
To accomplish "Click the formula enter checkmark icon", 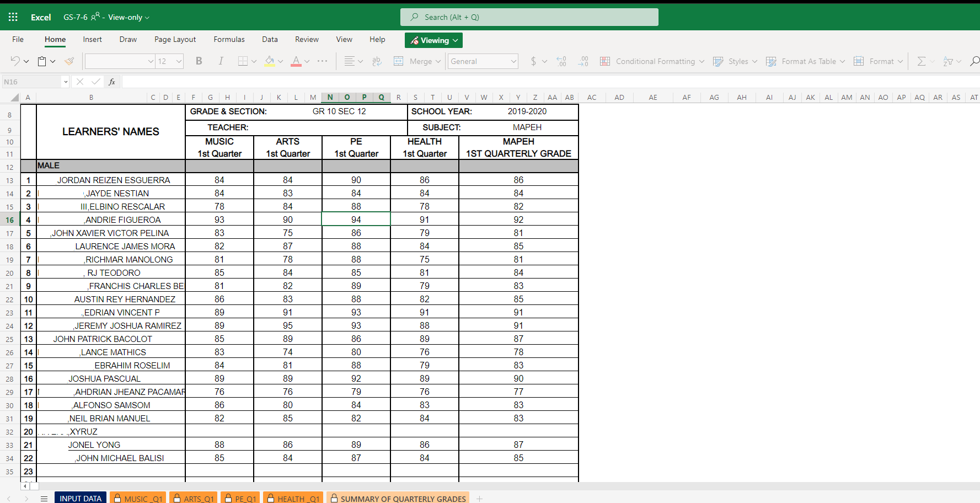I will 96,82.
